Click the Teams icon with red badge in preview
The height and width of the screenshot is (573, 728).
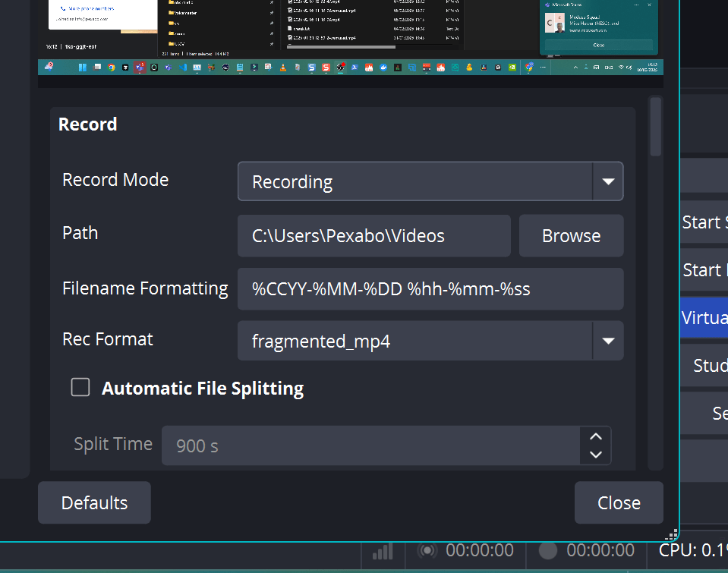[140, 68]
